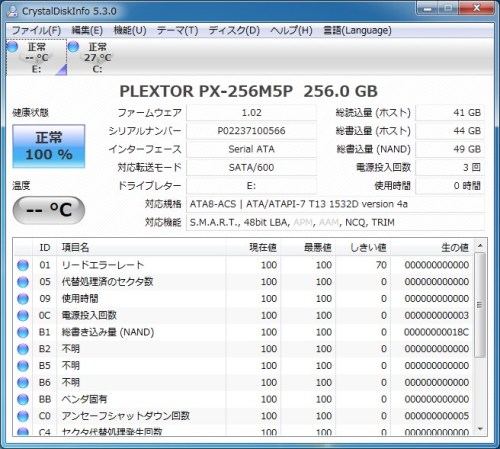
Task: Click the blue status icon of drive E:
Action: coord(13,47)
